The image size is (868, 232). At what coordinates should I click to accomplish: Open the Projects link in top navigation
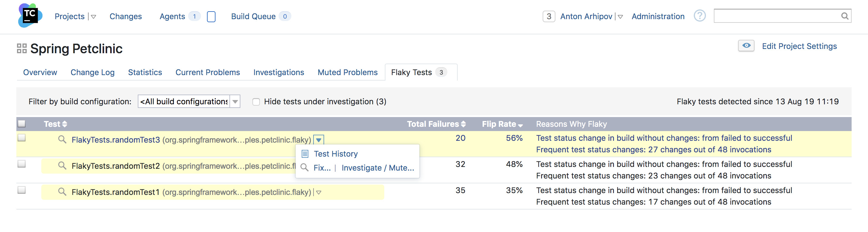[70, 16]
